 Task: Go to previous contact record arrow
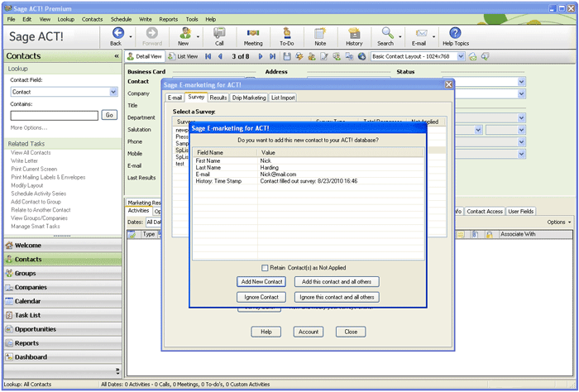pyautogui.click(x=221, y=56)
